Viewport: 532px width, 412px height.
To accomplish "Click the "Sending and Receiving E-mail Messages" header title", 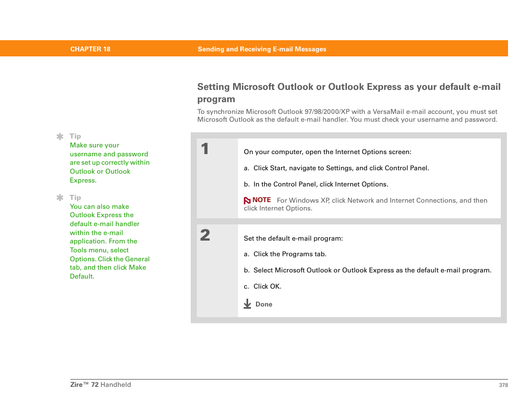I will point(262,49).
